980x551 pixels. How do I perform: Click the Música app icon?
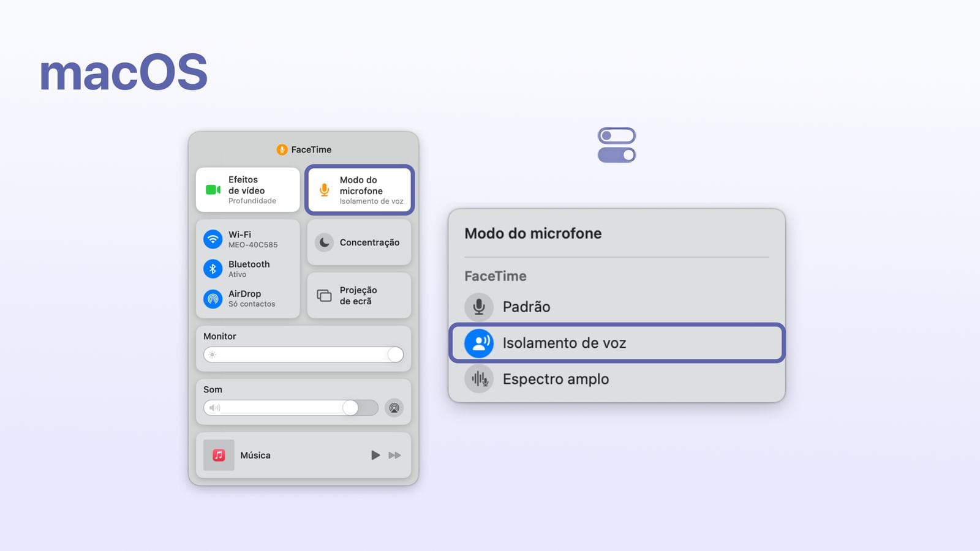coord(219,455)
